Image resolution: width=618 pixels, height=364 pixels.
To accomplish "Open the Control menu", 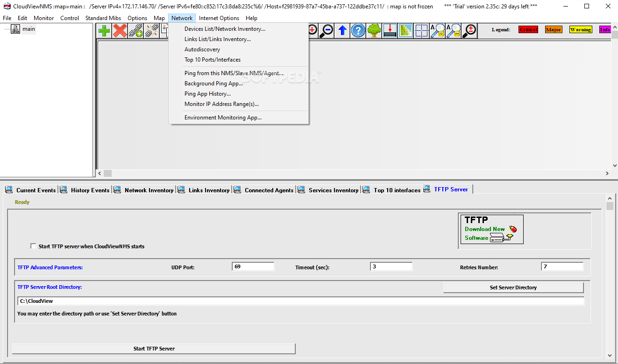I will click(70, 18).
